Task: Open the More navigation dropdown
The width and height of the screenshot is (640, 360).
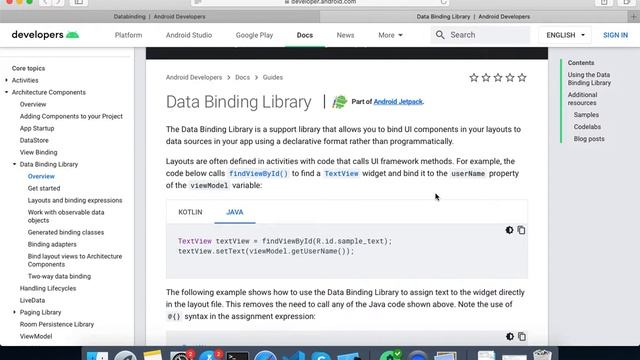Action: (390, 35)
